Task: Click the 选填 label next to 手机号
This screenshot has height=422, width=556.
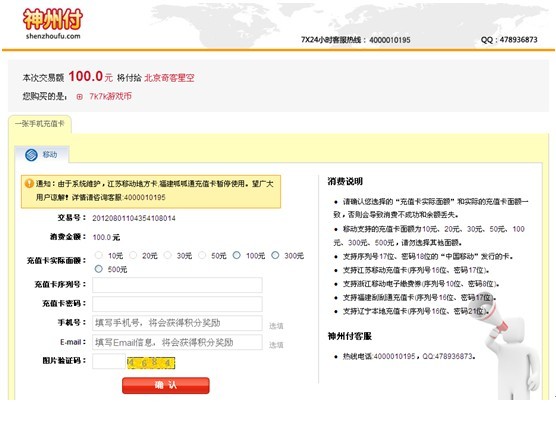Action: click(276, 326)
